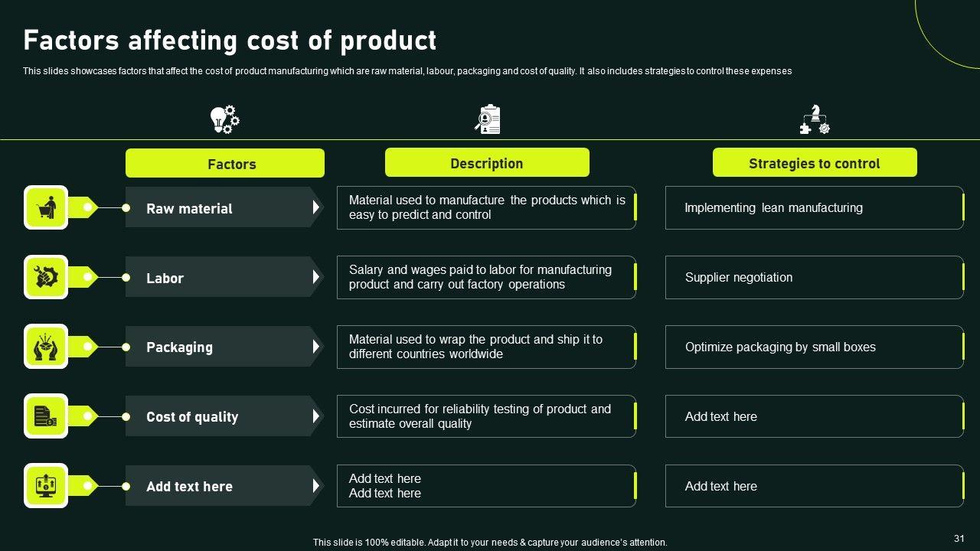Click the slide title Factors affecting cost
Image resolution: width=980 pixels, height=551 pixels.
(x=230, y=40)
